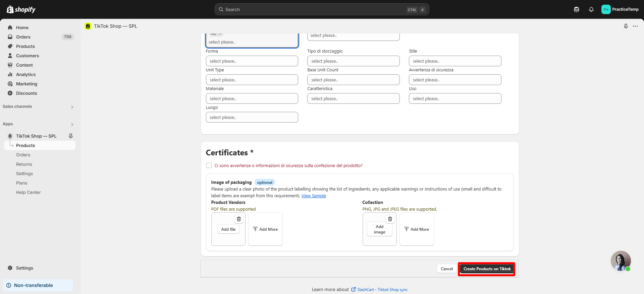Open the notifications bell
The height and width of the screenshot is (294, 644).
click(591, 9)
